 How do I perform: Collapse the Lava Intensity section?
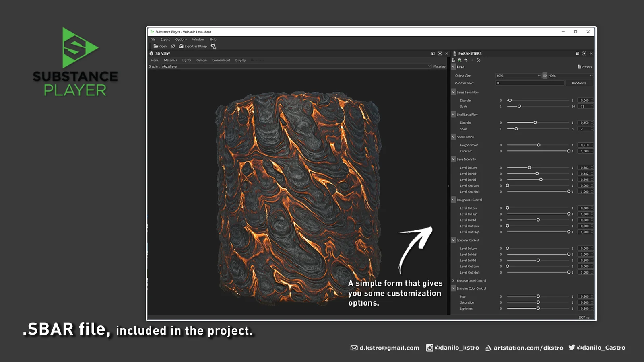pyautogui.click(x=453, y=159)
